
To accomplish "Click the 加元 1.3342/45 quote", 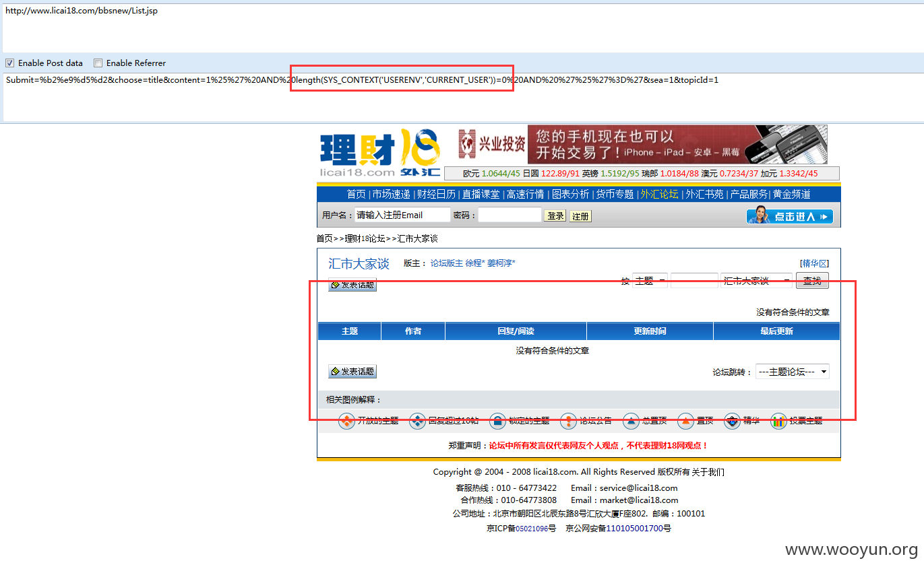I will pos(789,174).
